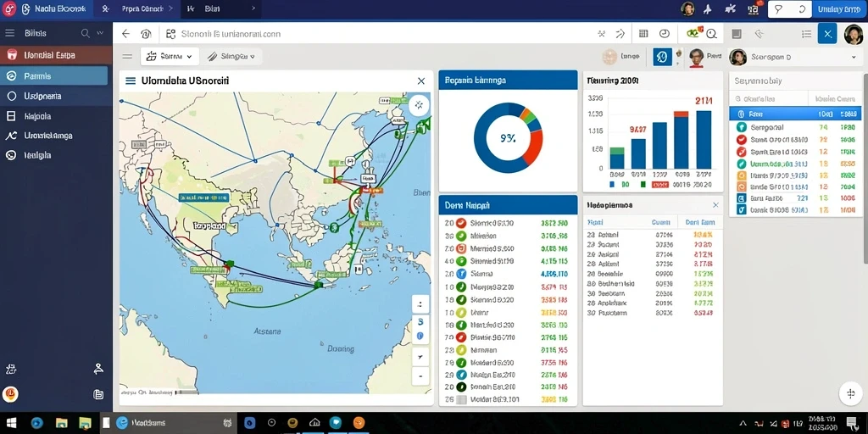Click the compass icon on the map

coord(419,104)
